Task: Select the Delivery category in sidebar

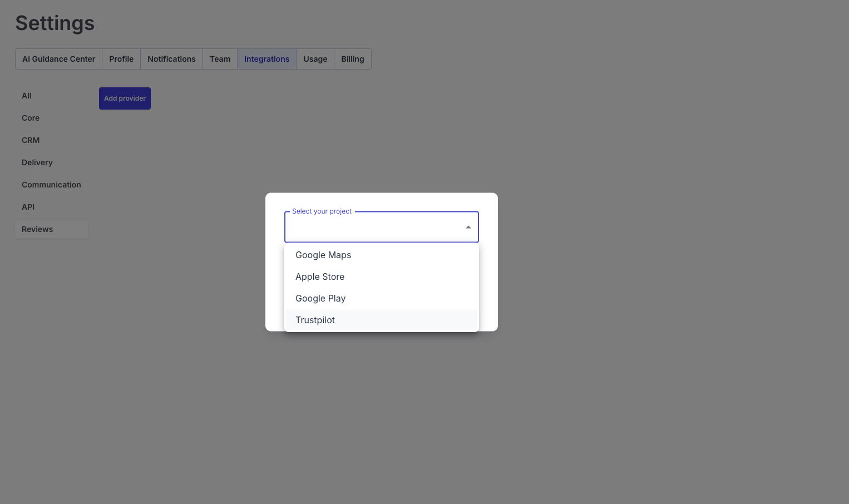Action: tap(51, 162)
